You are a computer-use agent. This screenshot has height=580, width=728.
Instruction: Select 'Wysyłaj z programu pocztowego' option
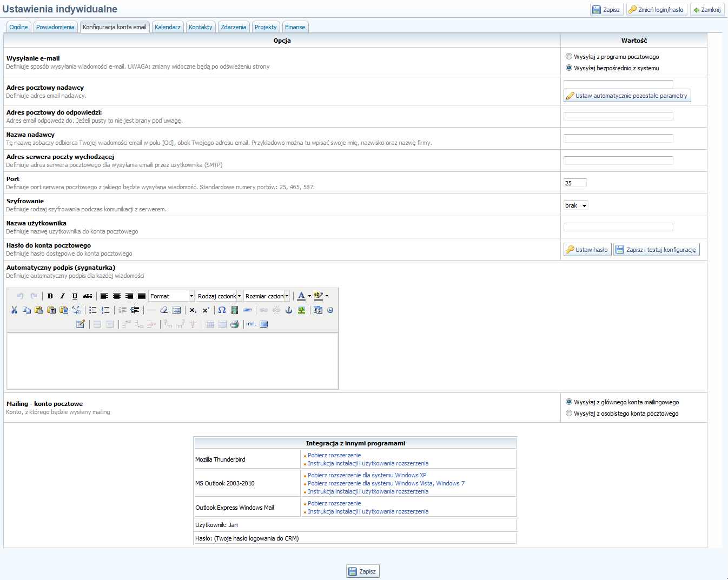coord(569,57)
